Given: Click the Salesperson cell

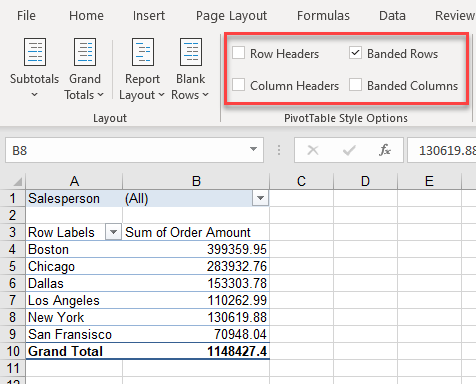Looking at the screenshot, I should 74,198.
